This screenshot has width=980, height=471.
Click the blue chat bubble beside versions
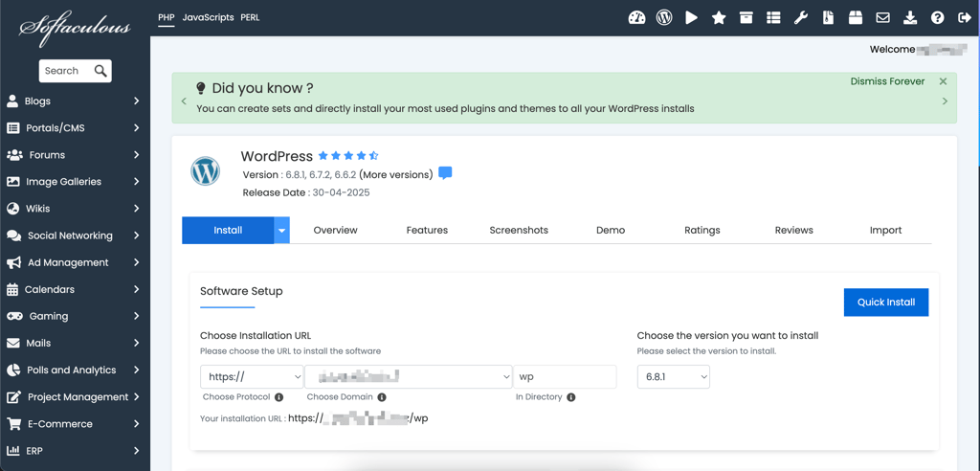(445, 173)
